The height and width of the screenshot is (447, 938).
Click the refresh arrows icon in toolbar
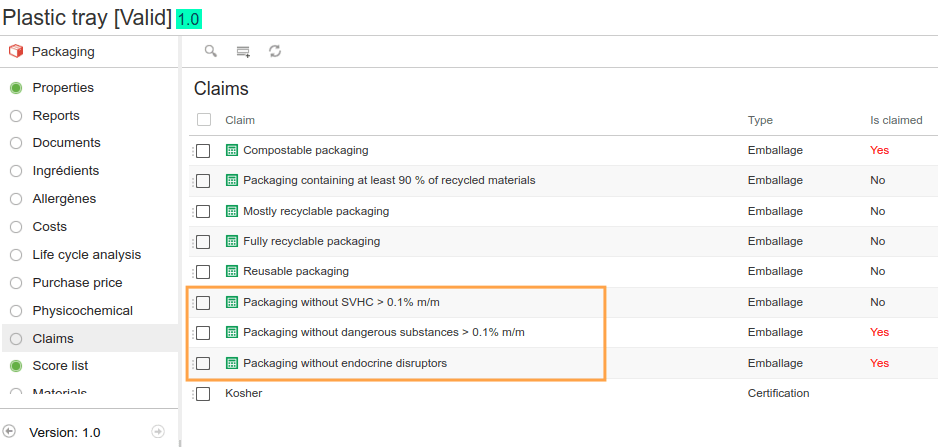click(x=275, y=51)
